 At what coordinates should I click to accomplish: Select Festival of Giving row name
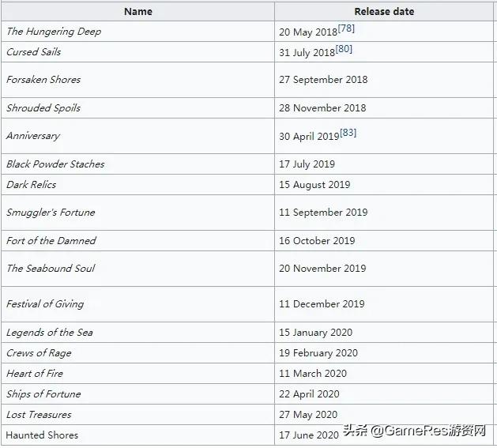tap(45, 304)
